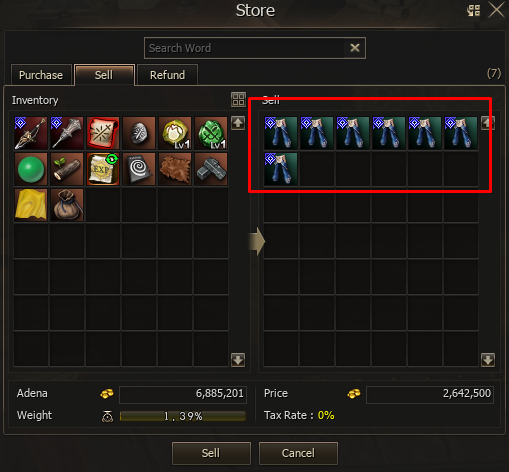Select the EXP scroll item
Screen dimensions: 509x472
point(103,169)
